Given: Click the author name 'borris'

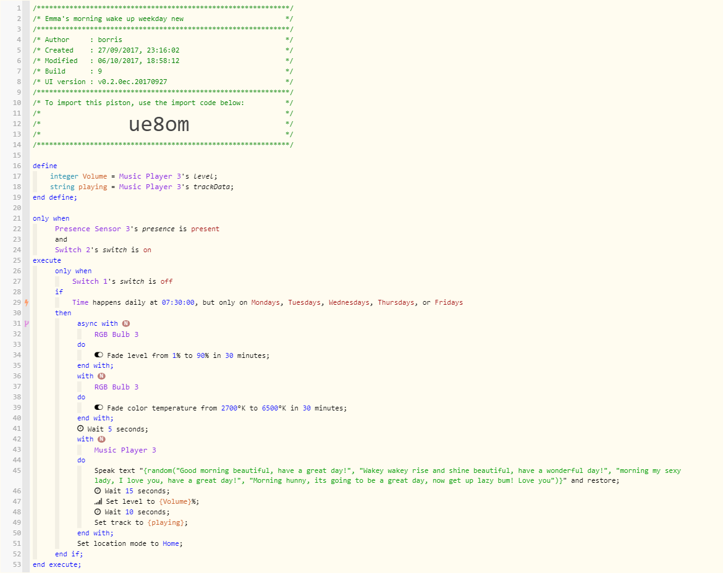Looking at the screenshot, I should click(110, 40).
